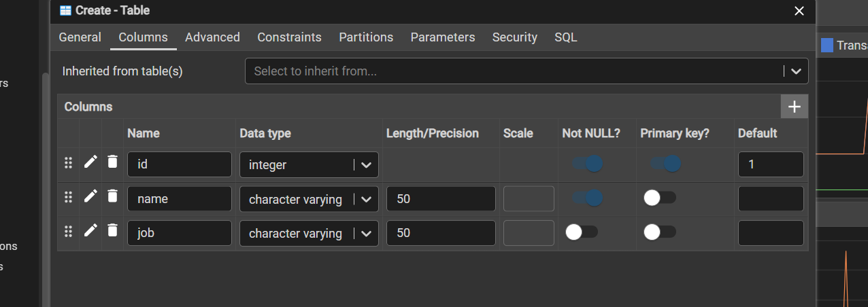
Task: Click the add new column plus icon
Action: 794,107
